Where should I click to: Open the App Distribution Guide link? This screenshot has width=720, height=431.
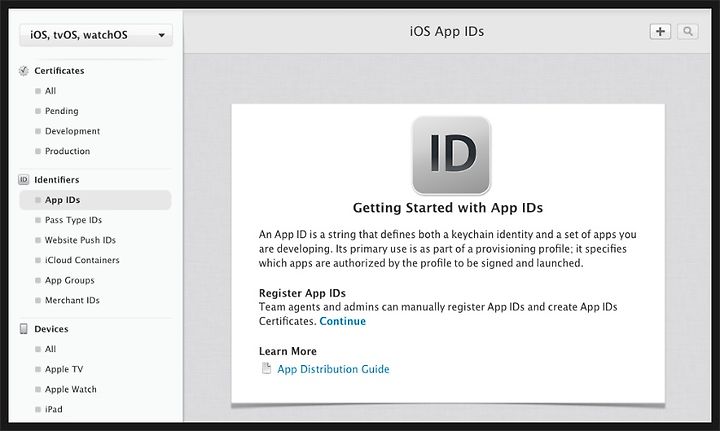(x=333, y=369)
